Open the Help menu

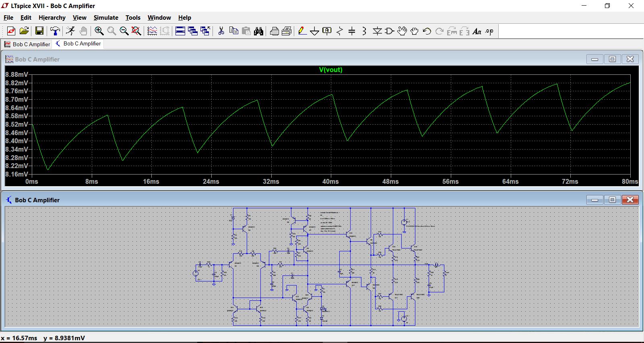click(185, 18)
